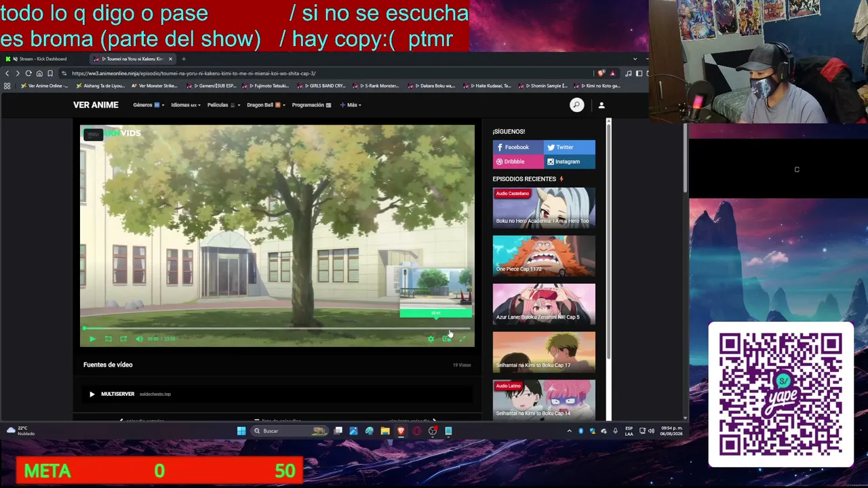Open the tab list dropdown arrow
Viewport: 868px width, 488px height.
click(635, 59)
